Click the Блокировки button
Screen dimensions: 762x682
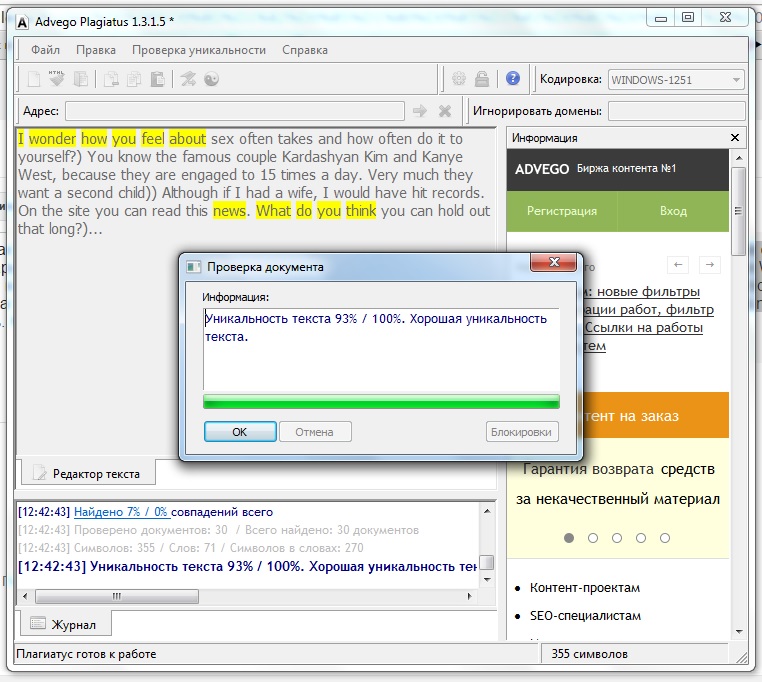pos(521,432)
